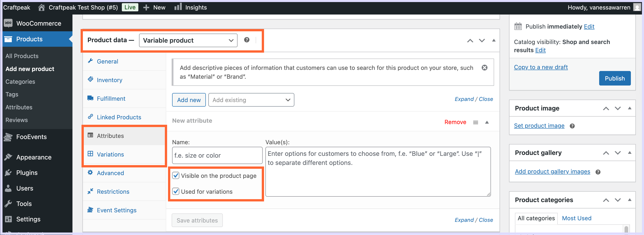Click the Linked Products chain icon
The width and height of the screenshot is (644, 235).
click(x=90, y=117)
